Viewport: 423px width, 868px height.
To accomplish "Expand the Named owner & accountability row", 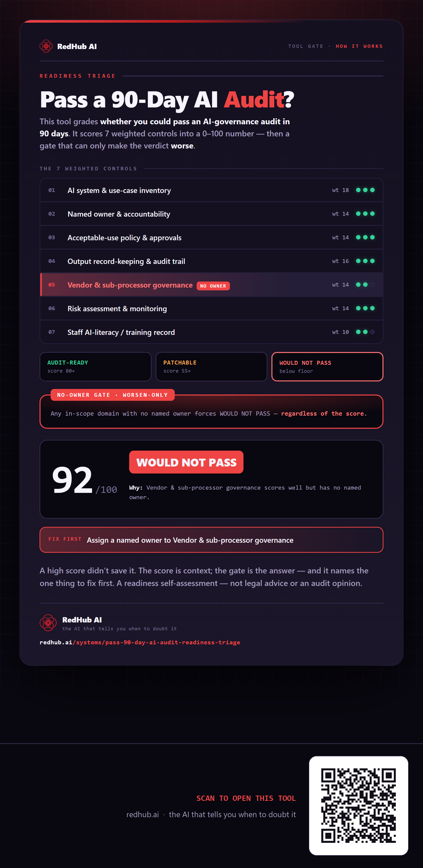I will [x=211, y=214].
